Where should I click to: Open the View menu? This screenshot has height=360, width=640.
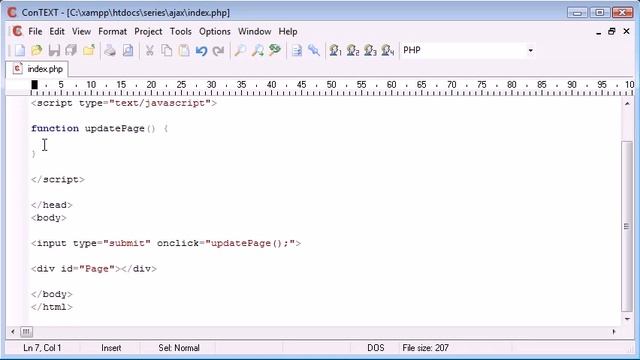pos(81,31)
